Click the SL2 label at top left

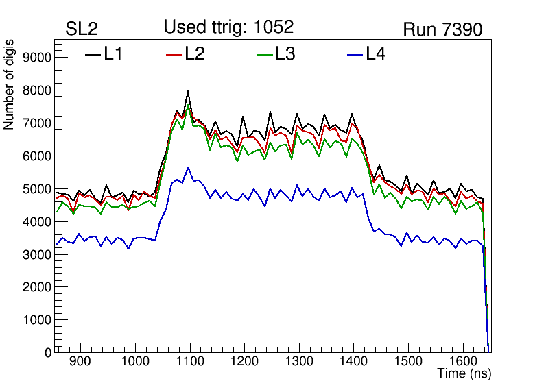coord(82,29)
